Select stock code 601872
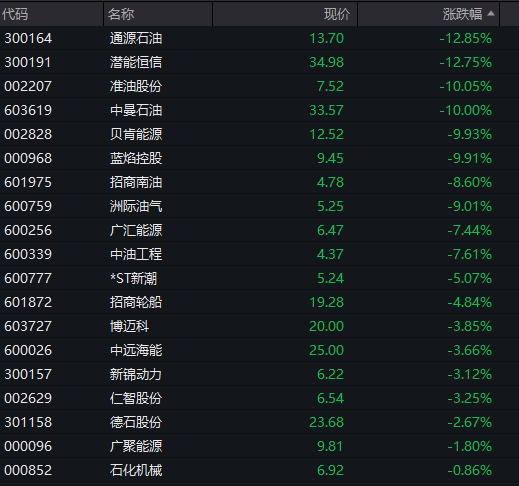 point(28,302)
